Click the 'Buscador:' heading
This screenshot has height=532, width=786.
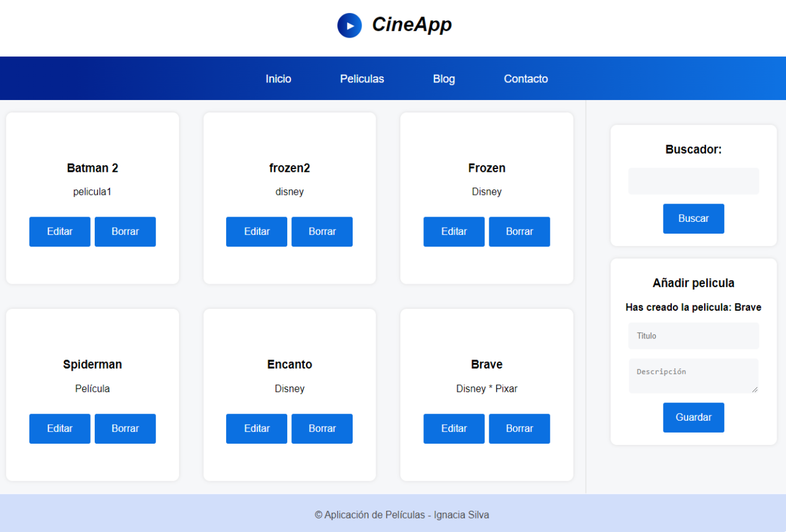point(694,149)
